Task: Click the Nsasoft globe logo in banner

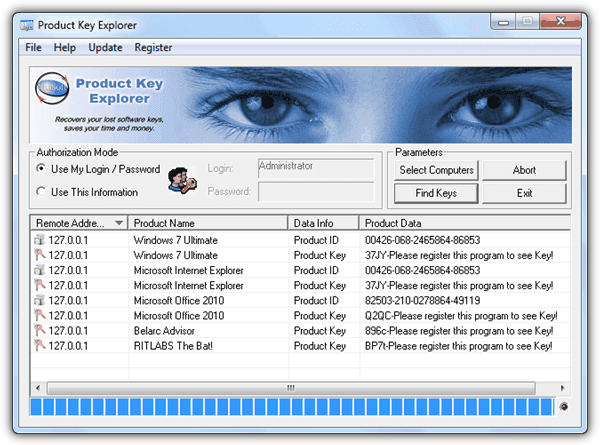Action: coord(52,88)
